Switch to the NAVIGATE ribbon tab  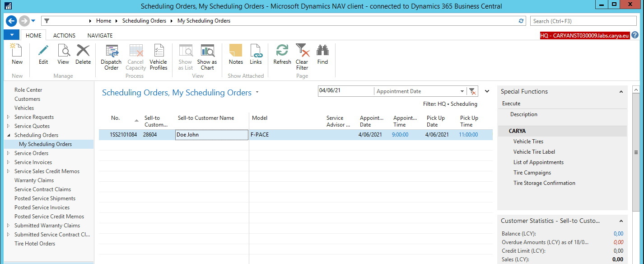coord(100,35)
